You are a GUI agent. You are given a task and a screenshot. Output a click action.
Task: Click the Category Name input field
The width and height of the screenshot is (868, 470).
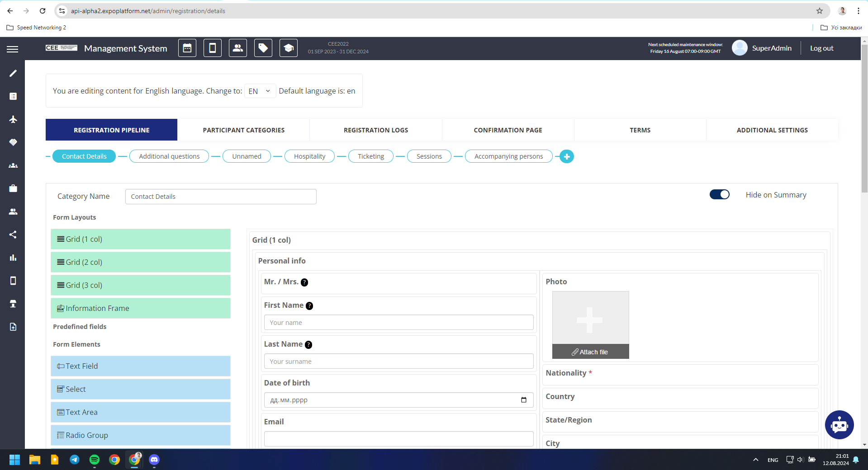[x=221, y=197]
